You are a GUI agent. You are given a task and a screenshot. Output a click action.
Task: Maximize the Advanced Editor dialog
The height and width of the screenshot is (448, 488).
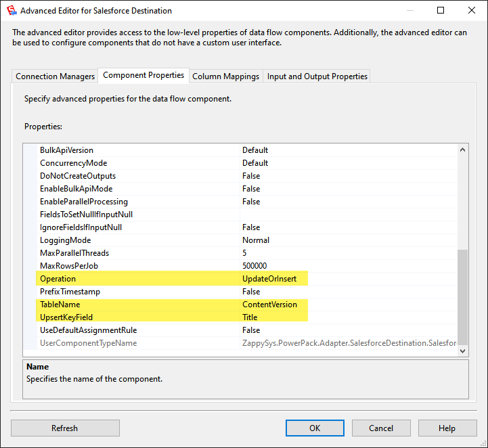coord(441,11)
